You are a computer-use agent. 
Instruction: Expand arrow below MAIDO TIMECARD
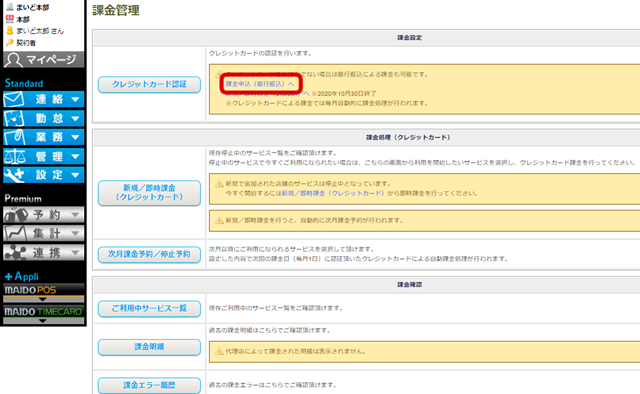(x=43, y=321)
